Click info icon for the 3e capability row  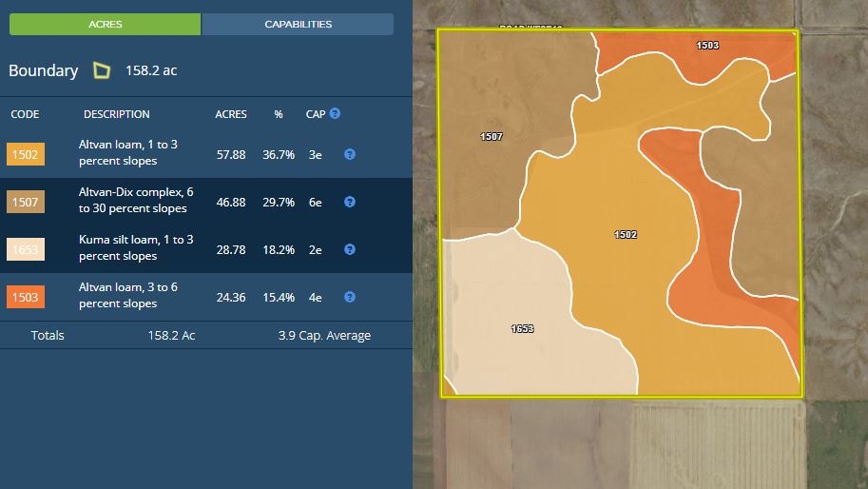[x=349, y=154]
